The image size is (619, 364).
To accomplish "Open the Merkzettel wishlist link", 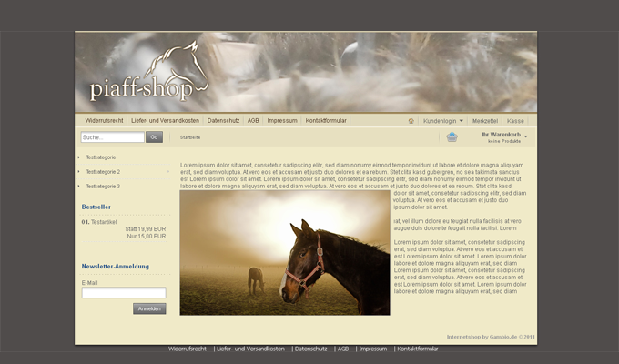I will 485,120.
